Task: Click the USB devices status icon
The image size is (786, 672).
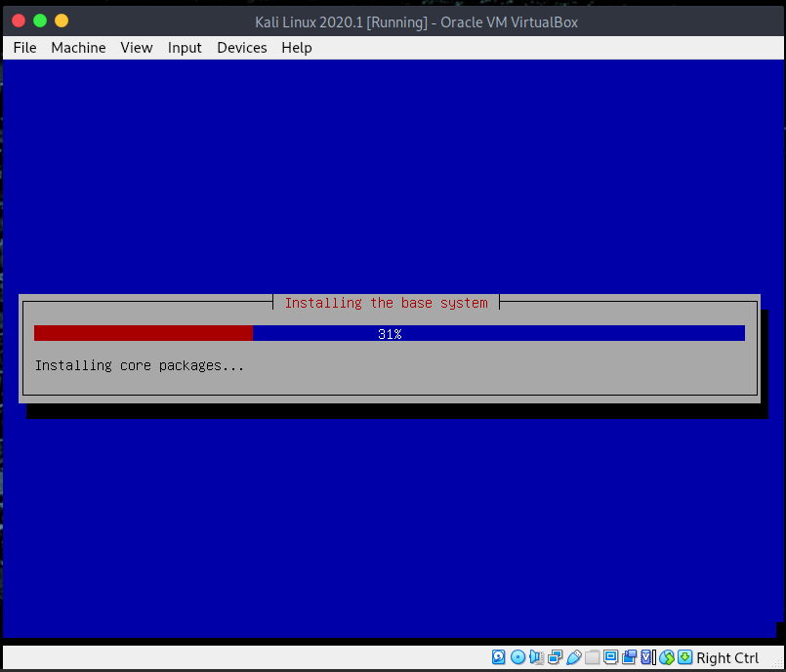Action: click(573, 657)
